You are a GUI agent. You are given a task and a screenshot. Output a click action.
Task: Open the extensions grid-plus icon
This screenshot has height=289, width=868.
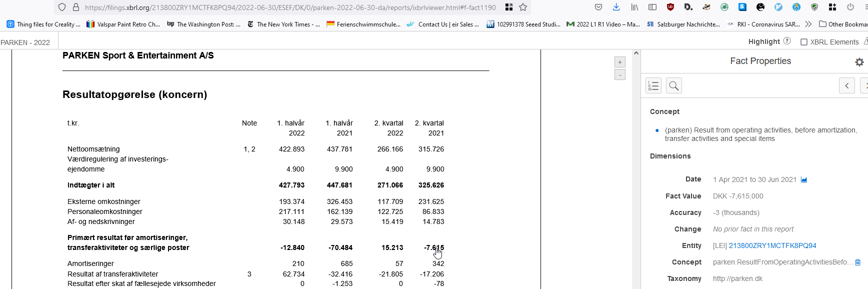tap(832, 7)
